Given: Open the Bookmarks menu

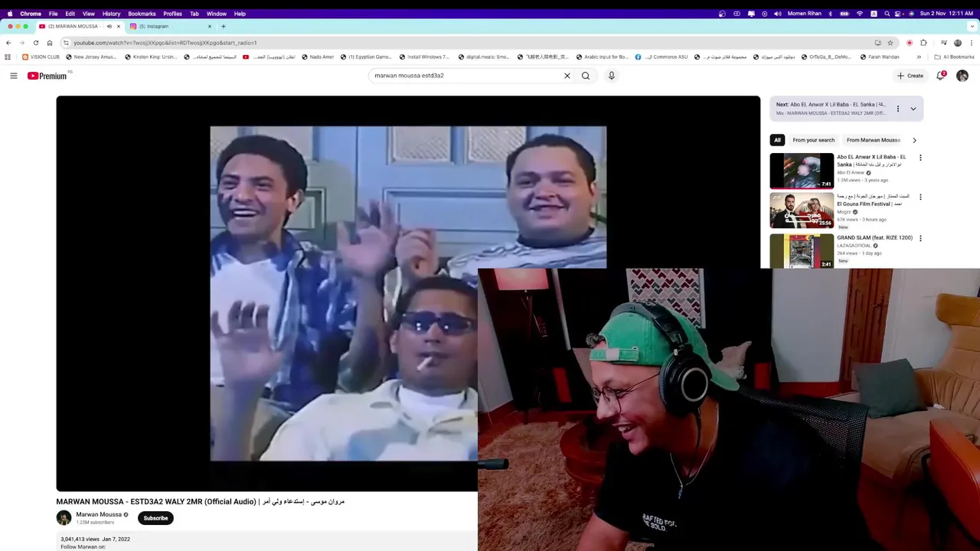Looking at the screenshot, I should pos(142,14).
